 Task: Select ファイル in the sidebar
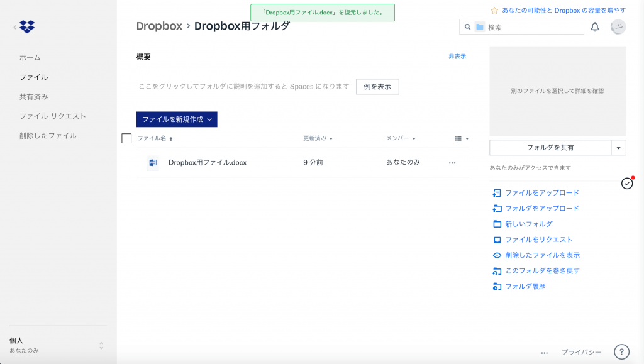[34, 77]
